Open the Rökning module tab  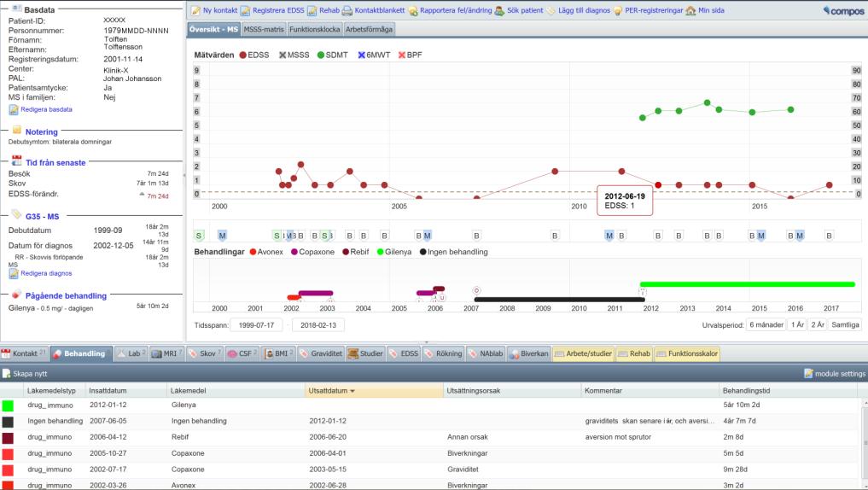[443, 353]
